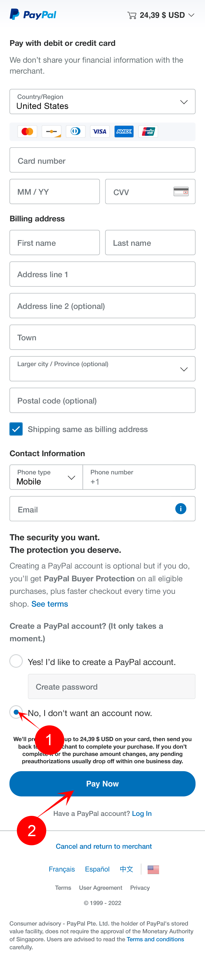
Task: Click the shopping cart icon
Action: point(132,15)
